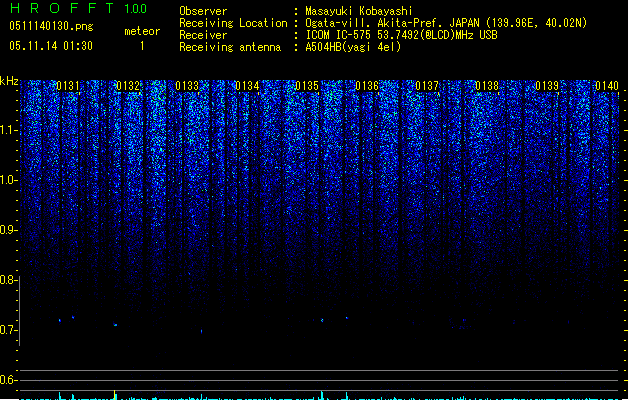
Task: Click the meteor count value 1
Action: (x=142, y=46)
